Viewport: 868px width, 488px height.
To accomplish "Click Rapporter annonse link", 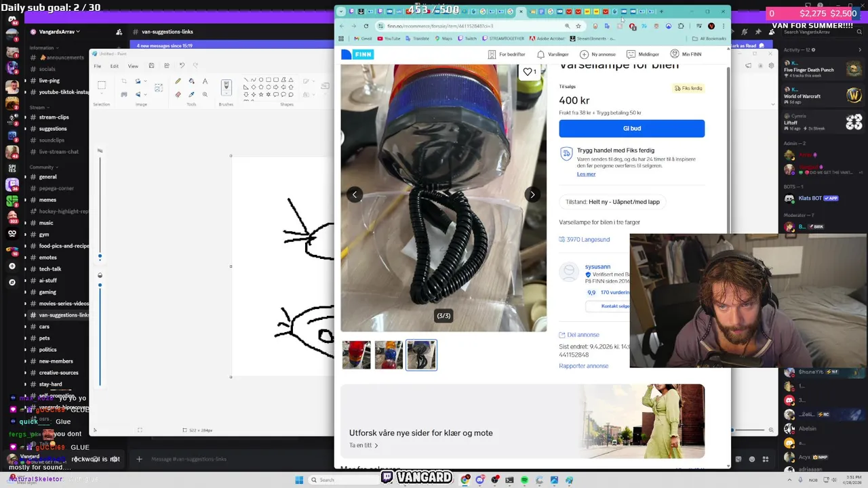I will [583, 366].
